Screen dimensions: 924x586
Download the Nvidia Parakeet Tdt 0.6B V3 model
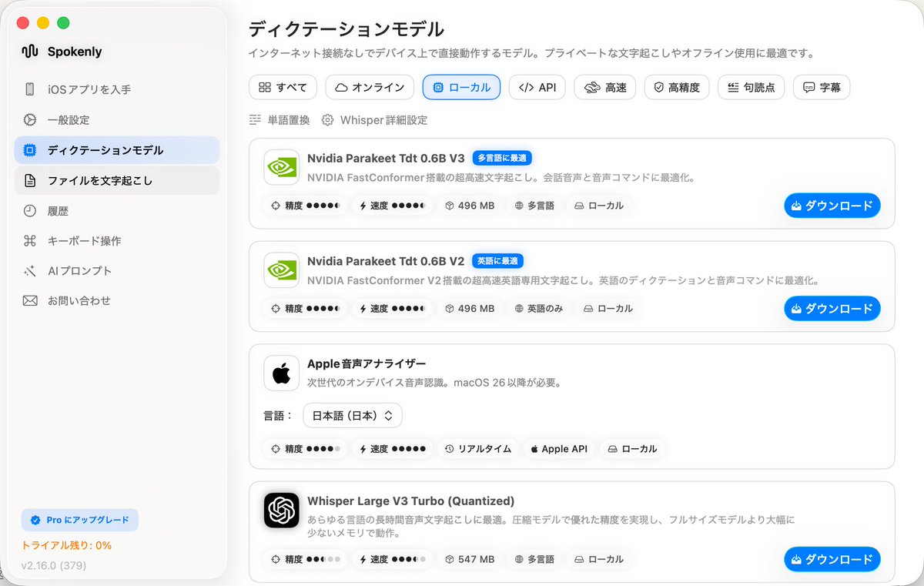[x=832, y=206]
